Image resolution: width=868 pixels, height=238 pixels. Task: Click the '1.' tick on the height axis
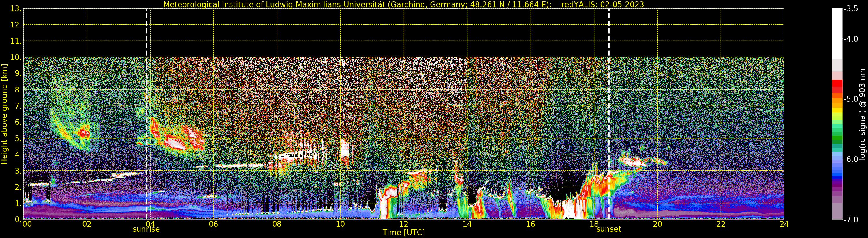(18, 203)
